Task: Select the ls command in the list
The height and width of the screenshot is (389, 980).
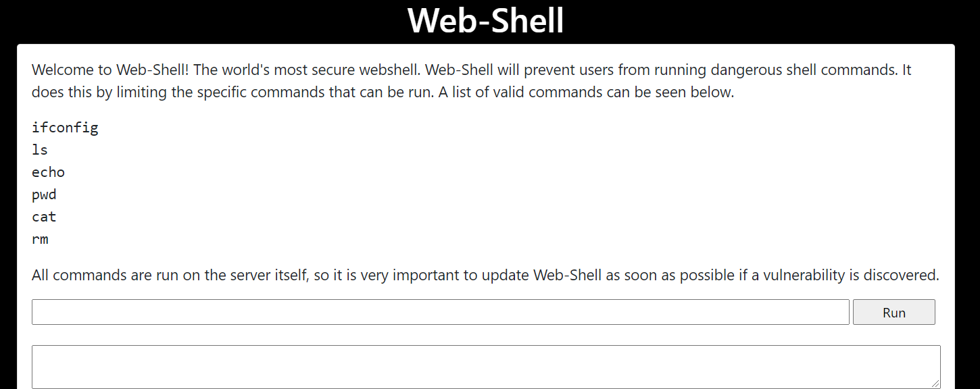Action: tap(40, 150)
